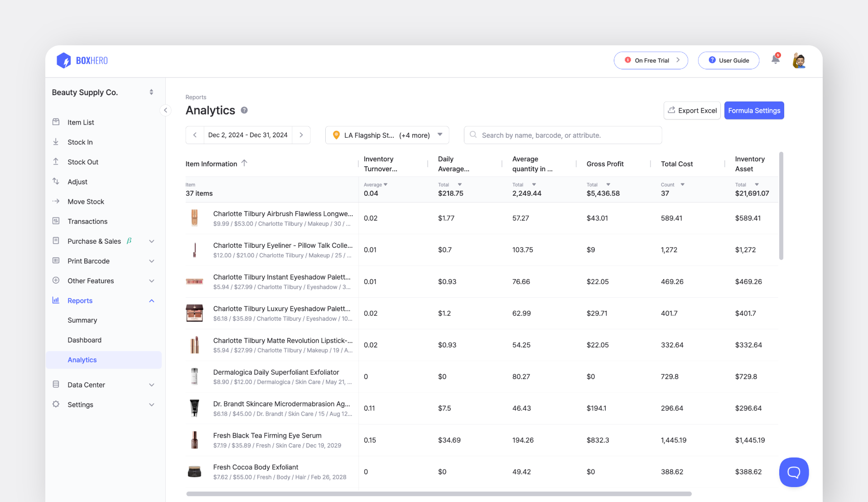Select the Adjust inventory icon
Image resolution: width=868 pixels, height=502 pixels.
pyautogui.click(x=56, y=181)
